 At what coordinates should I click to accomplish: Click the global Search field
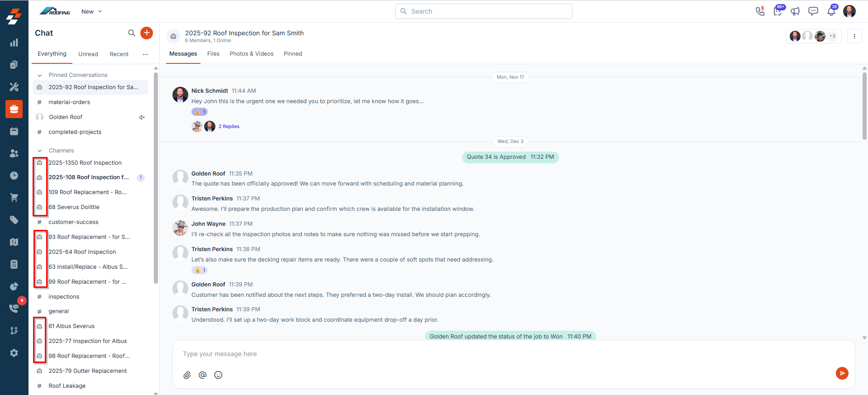pyautogui.click(x=484, y=11)
